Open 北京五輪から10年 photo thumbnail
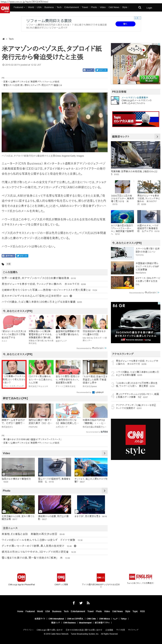 18,504
